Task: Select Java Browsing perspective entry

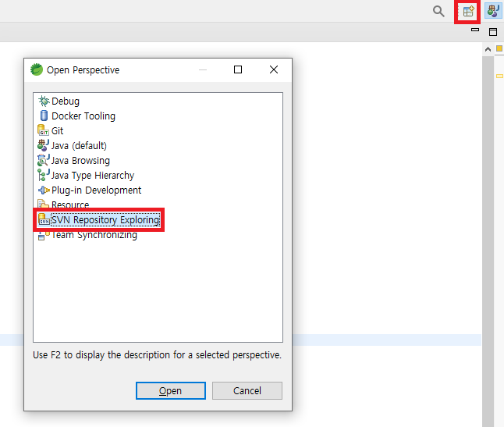Action: tap(80, 160)
